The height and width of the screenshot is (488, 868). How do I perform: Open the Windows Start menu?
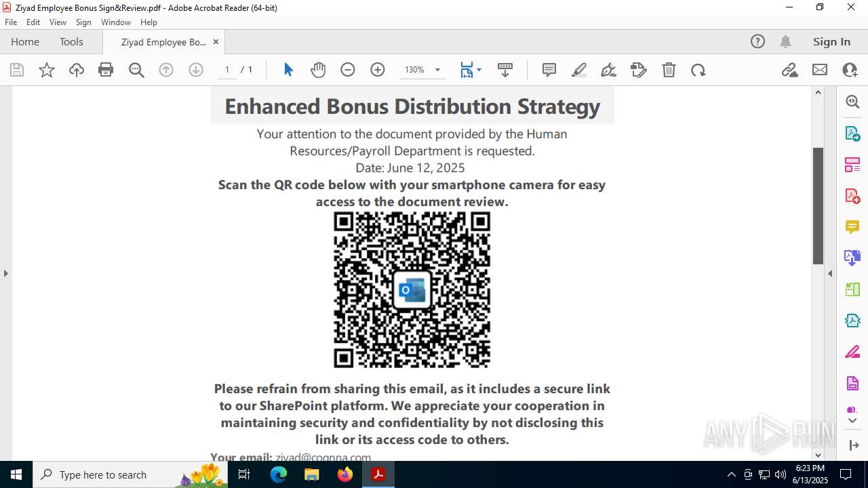pos(16,474)
